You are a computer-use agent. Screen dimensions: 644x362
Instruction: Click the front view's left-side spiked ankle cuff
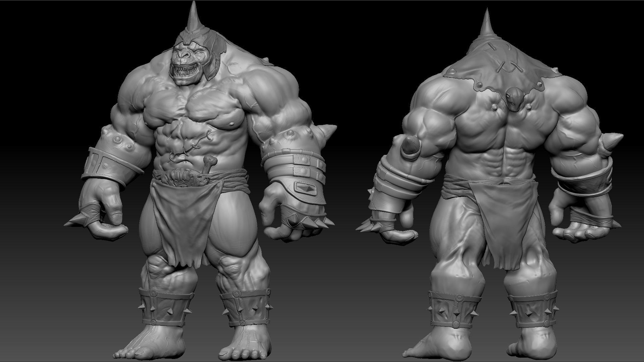tap(165, 309)
